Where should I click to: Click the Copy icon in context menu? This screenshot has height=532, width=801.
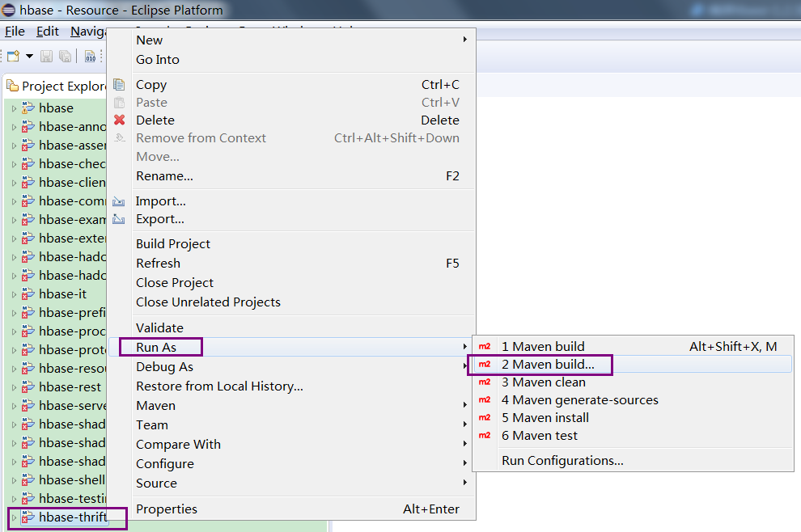(119, 84)
